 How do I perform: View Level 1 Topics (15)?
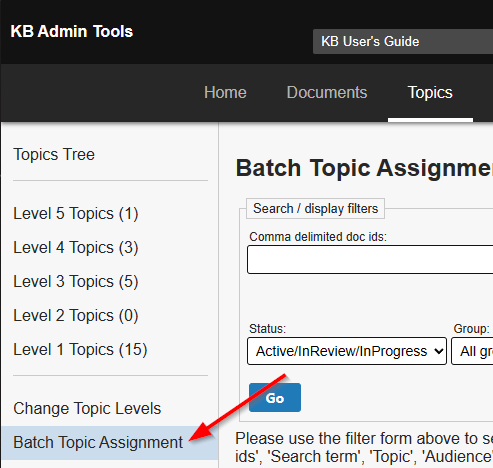click(x=80, y=349)
